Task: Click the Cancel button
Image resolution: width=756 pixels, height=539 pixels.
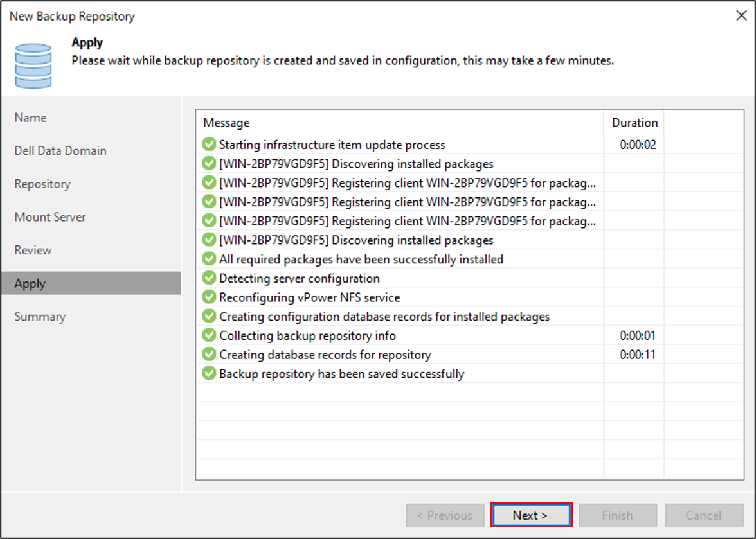Action: [x=704, y=515]
